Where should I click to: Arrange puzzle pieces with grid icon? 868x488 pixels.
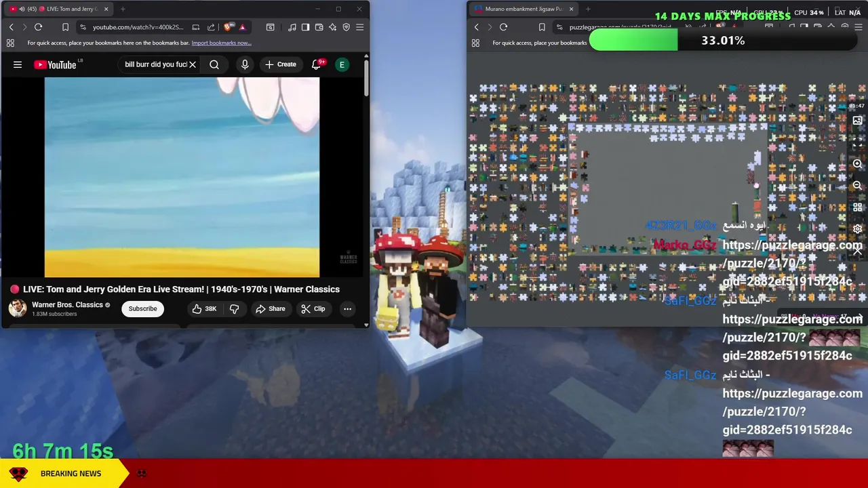857,207
